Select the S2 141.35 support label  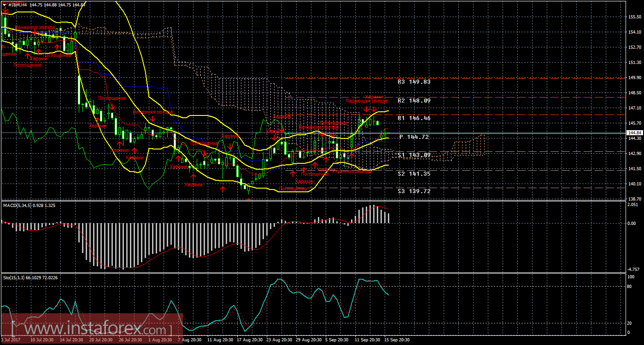414,173
